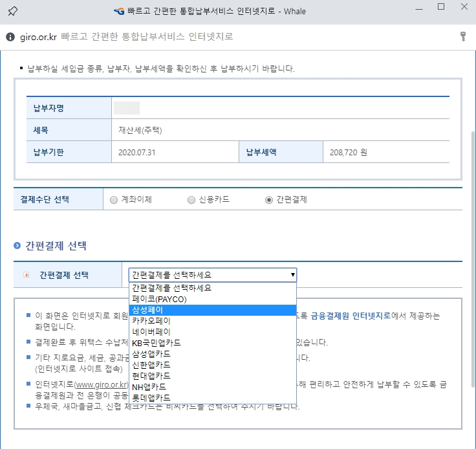
Task: Choose the 간편결제 radio button
Action: [x=269, y=200]
